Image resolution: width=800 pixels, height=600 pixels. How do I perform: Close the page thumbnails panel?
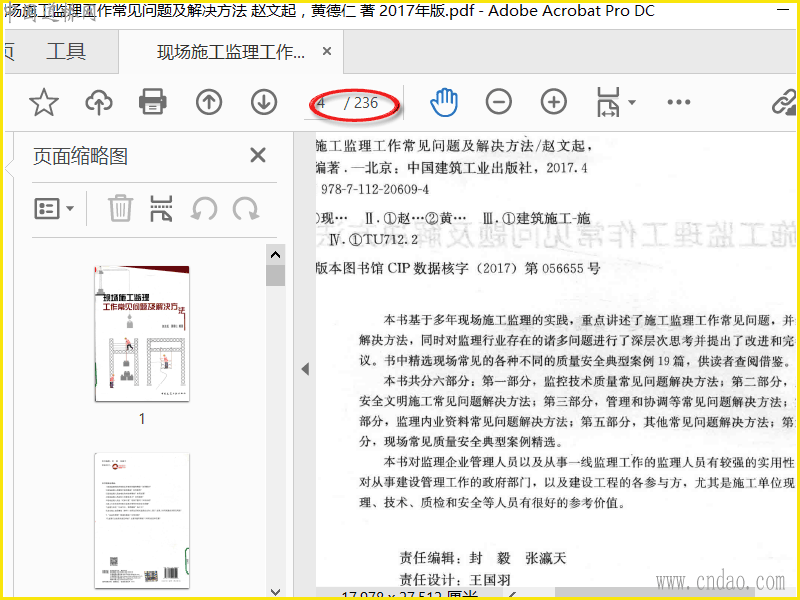258,155
